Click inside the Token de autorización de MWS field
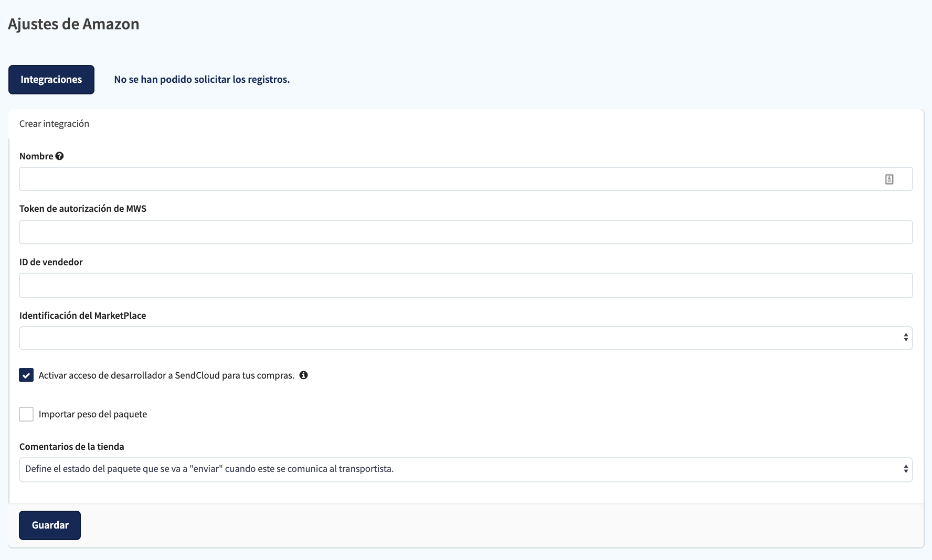The image size is (932, 560). [465, 232]
